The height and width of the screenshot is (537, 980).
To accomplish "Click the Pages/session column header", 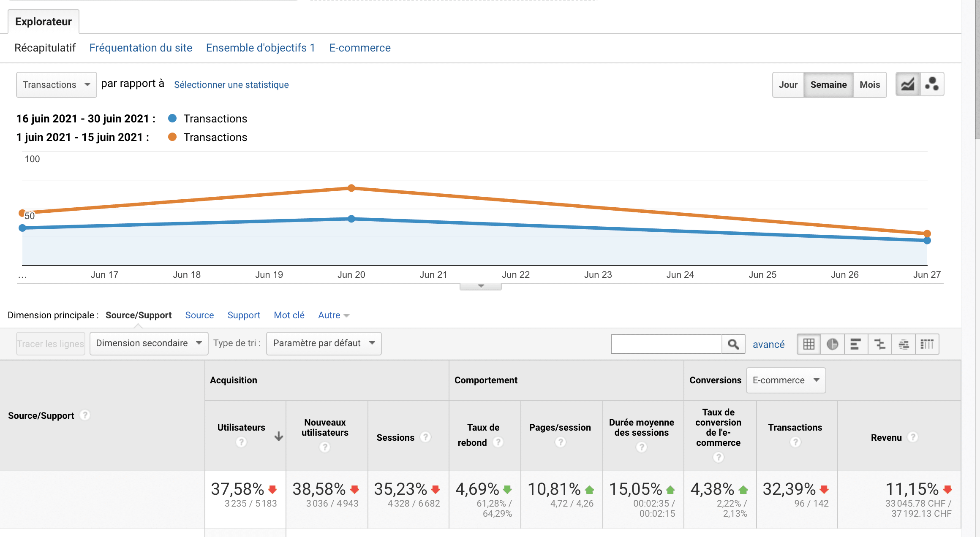I will pos(562,436).
